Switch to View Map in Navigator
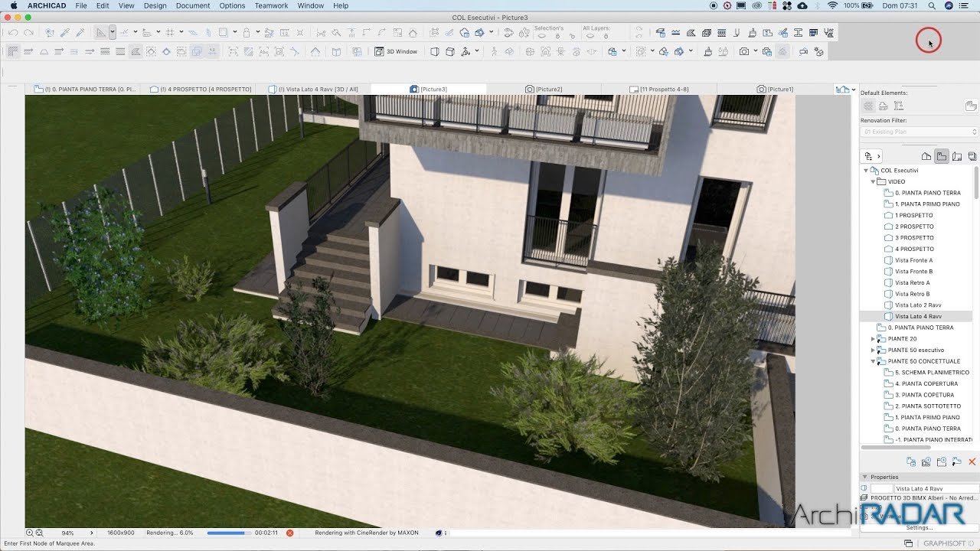Image resolution: width=980 pixels, height=551 pixels. coord(942,156)
